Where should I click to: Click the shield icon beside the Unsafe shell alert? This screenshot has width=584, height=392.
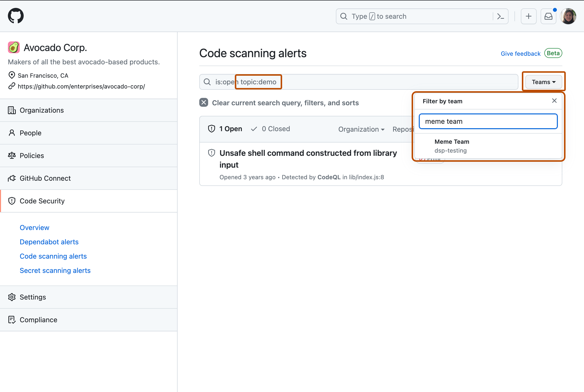coord(212,153)
